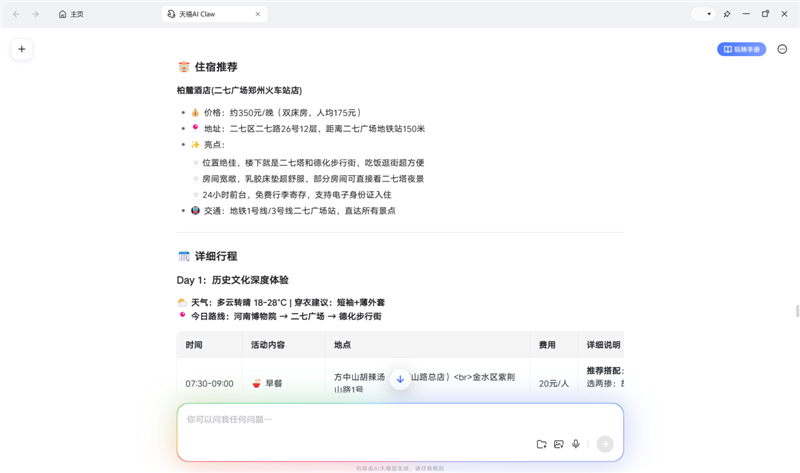This screenshot has width=800, height=473.
Task: Select the 07:30-09:00 time cell
Action: point(209,383)
